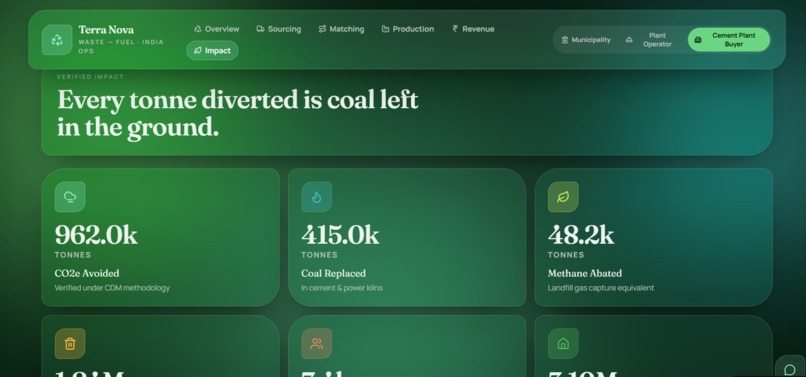The width and height of the screenshot is (806, 377).
Task: Click the 962.0k CO2e value
Action: [96, 235]
